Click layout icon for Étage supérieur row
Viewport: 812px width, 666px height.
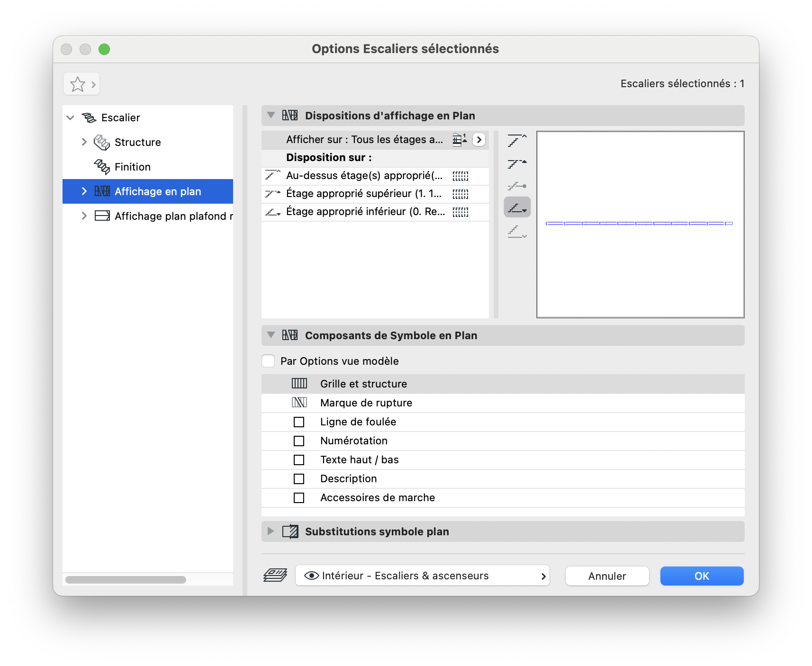point(460,194)
